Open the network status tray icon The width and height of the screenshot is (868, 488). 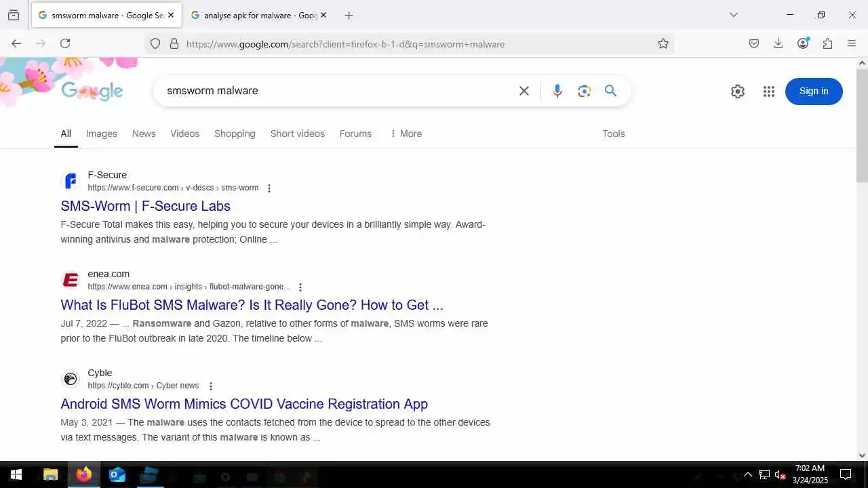(x=764, y=474)
